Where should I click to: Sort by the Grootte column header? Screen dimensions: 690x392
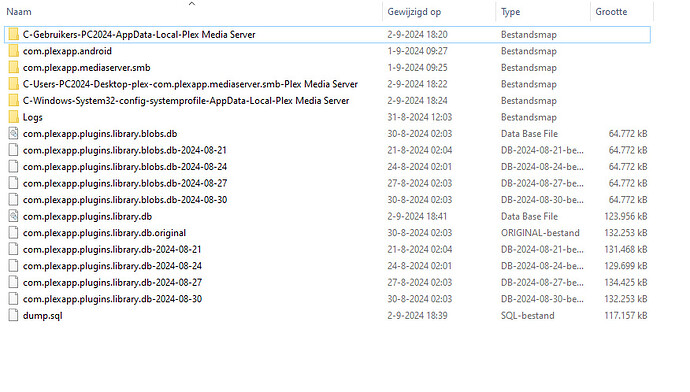point(611,12)
